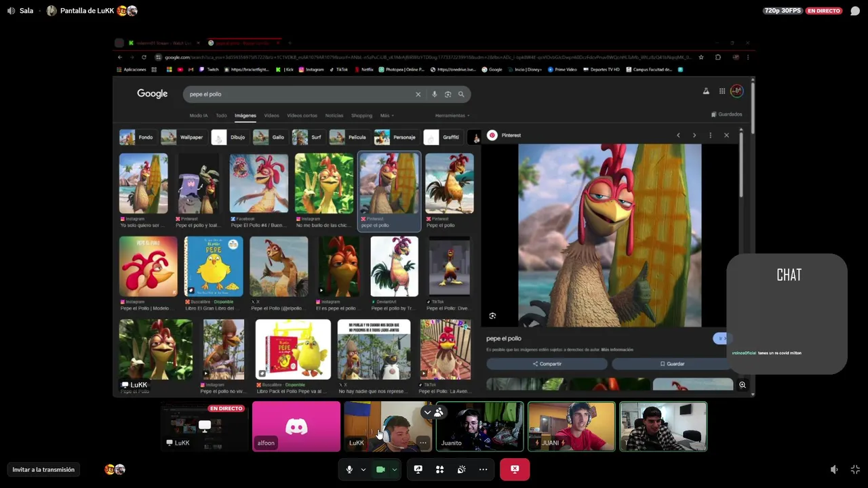
Task: Open camera options dropdown arrow
Action: pos(394,469)
